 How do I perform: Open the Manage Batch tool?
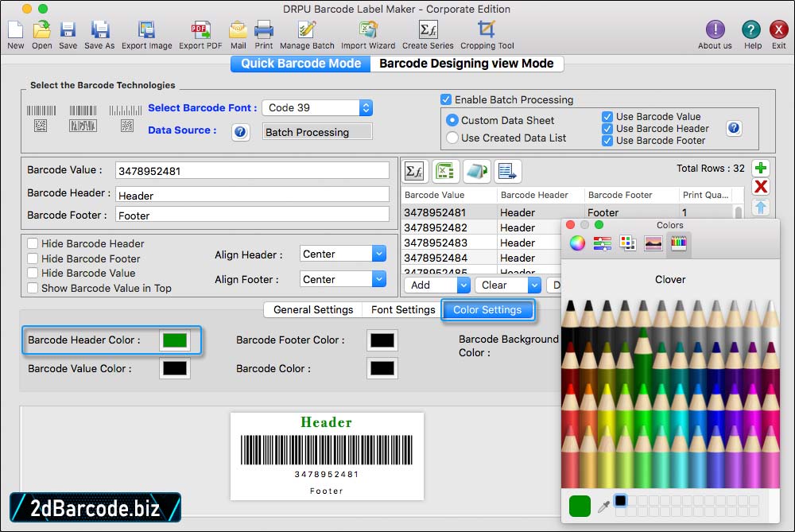tap(307, 34)
